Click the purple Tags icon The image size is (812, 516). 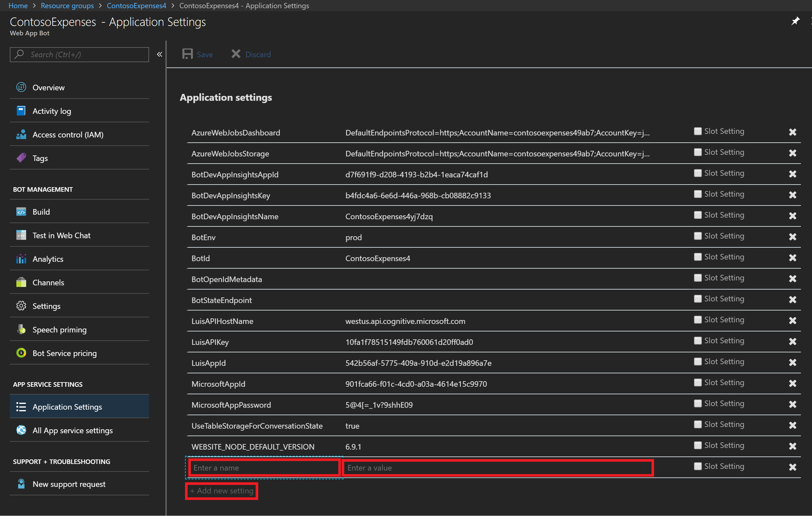point(21,158)
